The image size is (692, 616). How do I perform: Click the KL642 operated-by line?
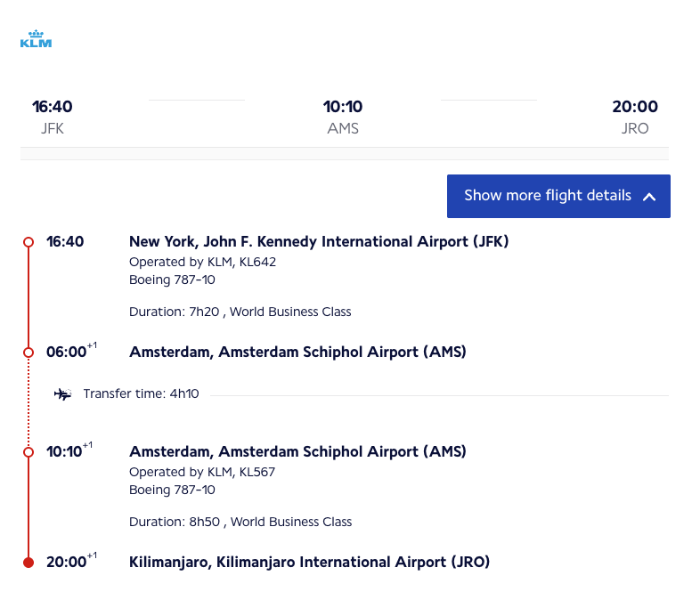pos(202,262)
